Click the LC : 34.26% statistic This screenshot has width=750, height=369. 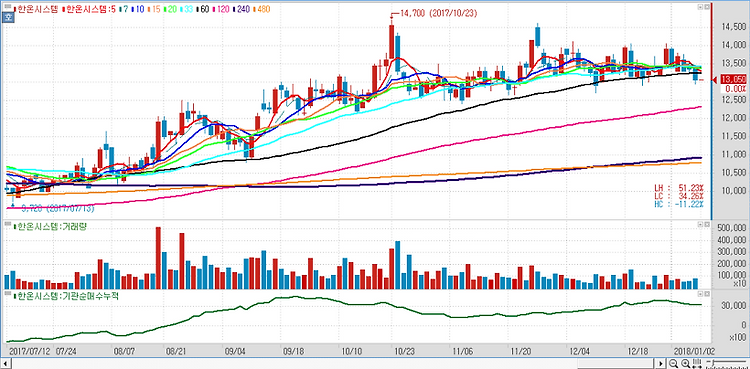(x=679, y=197)
